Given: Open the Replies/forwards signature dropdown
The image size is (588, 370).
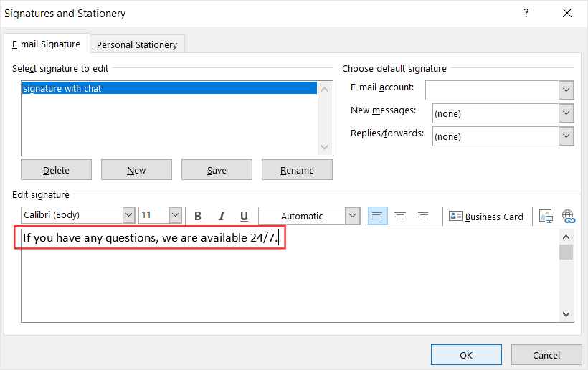Looking at the screenshot, I should (566, 136).
